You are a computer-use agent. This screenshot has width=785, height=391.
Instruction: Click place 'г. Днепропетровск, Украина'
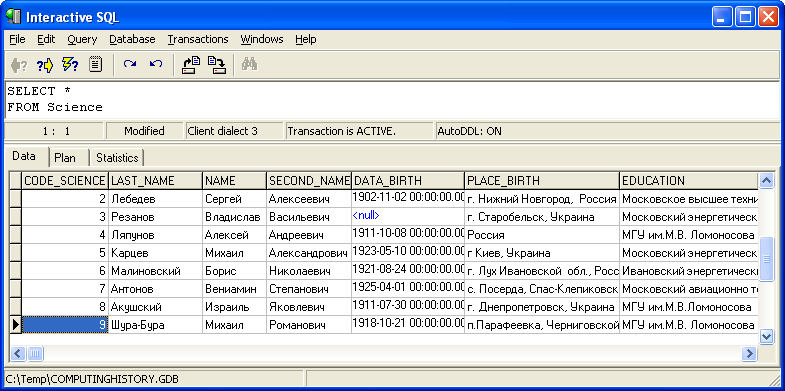pyautogui.click(x=542, y=307)
